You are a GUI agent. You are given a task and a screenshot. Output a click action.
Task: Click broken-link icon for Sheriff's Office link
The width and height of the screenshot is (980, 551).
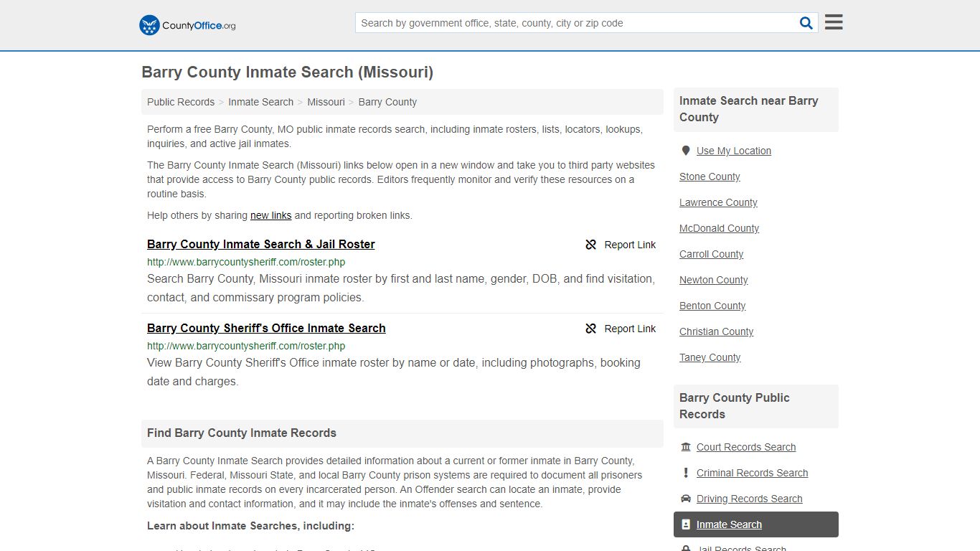pyautogui.click(x=590, y=329)
